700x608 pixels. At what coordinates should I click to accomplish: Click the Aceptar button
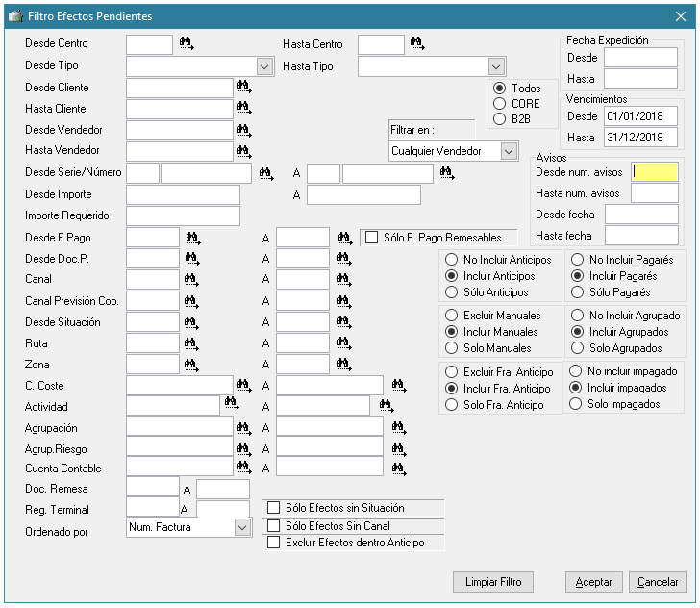pyautogui.click(x=594, y=582)
